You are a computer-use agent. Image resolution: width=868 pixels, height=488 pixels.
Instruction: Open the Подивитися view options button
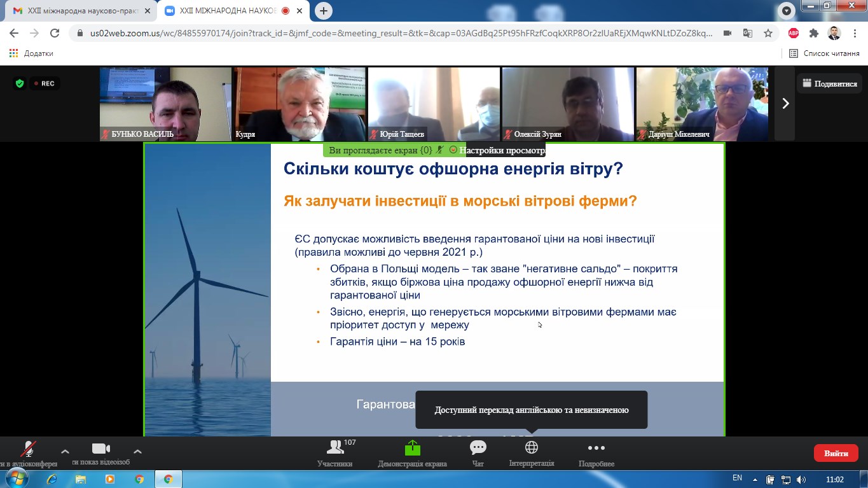[829, 83]
